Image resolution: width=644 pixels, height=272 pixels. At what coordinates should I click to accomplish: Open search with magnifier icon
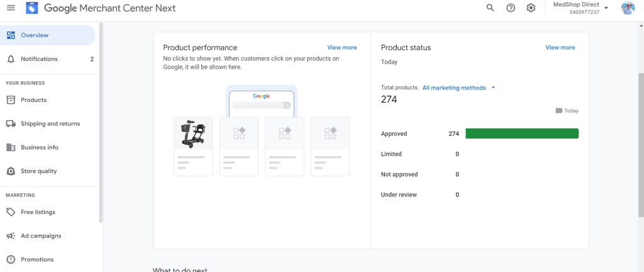[x=490, y=8]
